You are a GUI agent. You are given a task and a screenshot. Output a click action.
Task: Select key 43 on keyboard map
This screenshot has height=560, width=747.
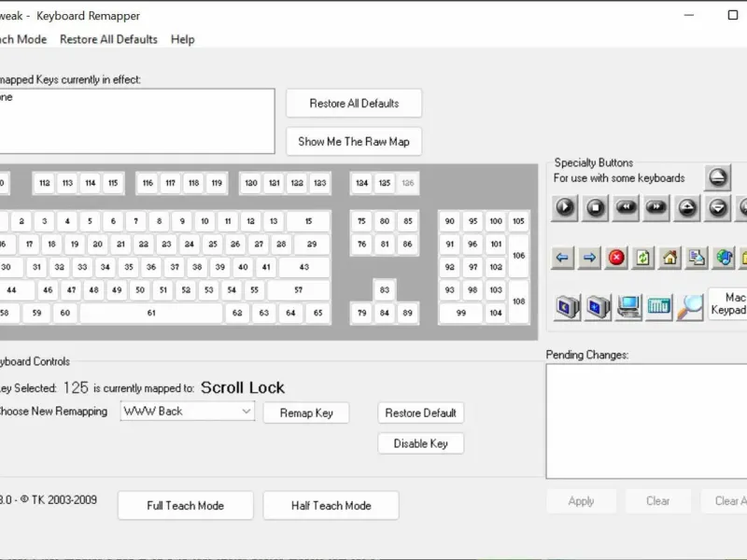(304, 267)
